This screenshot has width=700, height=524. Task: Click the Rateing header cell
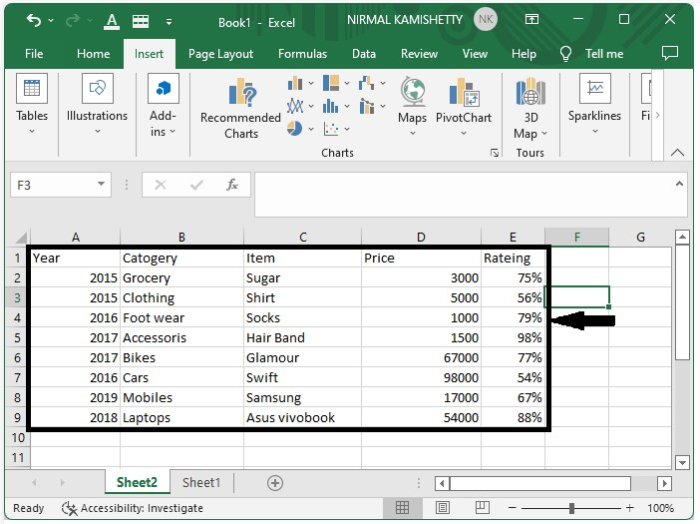(x=513, y=258)
